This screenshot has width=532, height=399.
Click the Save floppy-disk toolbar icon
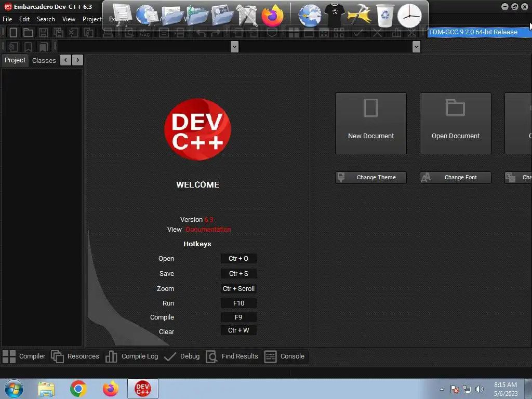coord(43,33)
